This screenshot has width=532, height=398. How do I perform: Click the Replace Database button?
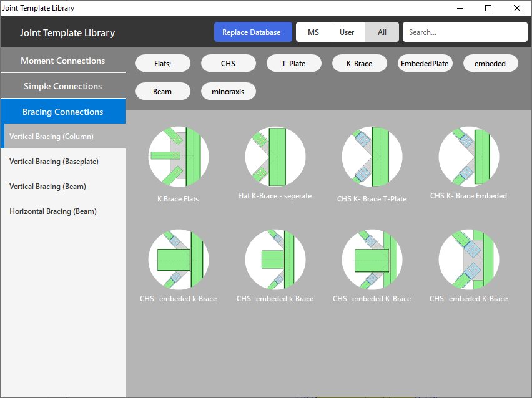pos(253,32)
